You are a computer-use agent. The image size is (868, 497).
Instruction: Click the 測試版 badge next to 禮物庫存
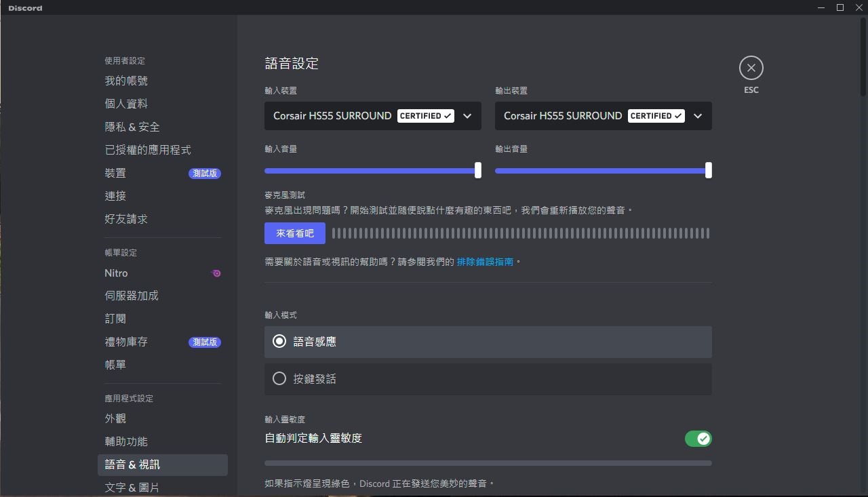coord(205,342)
